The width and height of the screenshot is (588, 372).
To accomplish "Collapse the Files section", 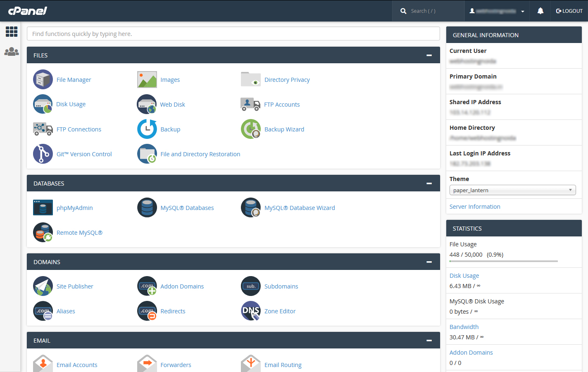I will coord(429,55).
